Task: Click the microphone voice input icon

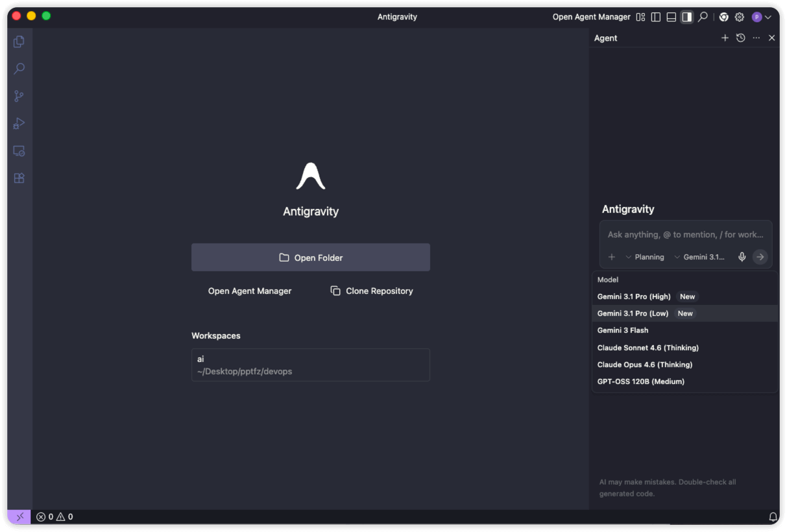Action: tap(742, 258)
